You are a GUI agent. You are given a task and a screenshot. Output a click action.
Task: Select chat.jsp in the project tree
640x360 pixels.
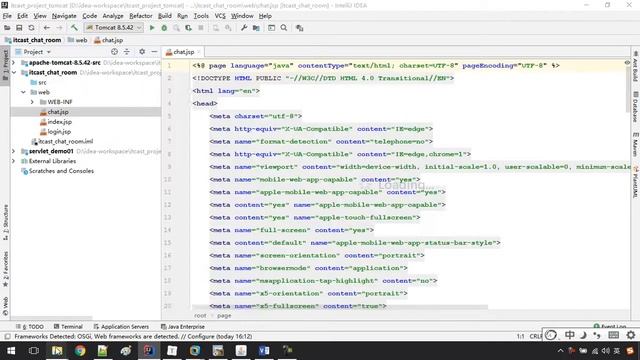tap(58, 112)
